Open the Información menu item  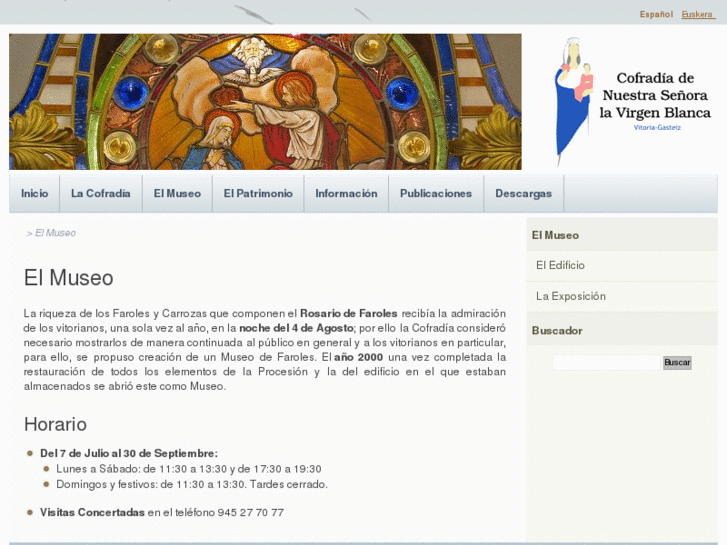pyautogui.click(x=346, y=193)
